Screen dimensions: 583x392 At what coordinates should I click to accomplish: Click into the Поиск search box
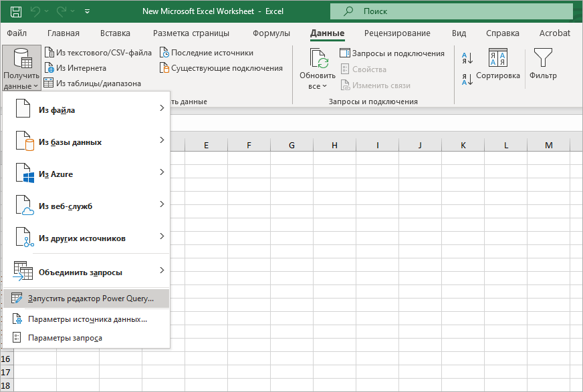[x=451, y=11]
